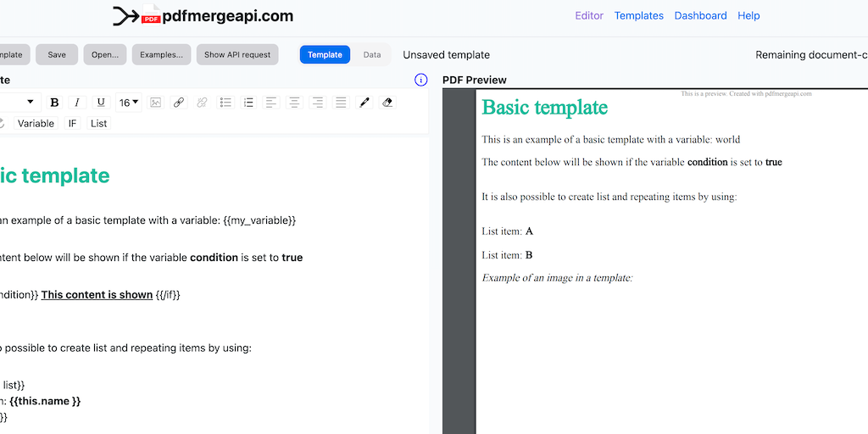This screenshot has height=434, width=868.
Task: Click the Save button
Action: 57,55
